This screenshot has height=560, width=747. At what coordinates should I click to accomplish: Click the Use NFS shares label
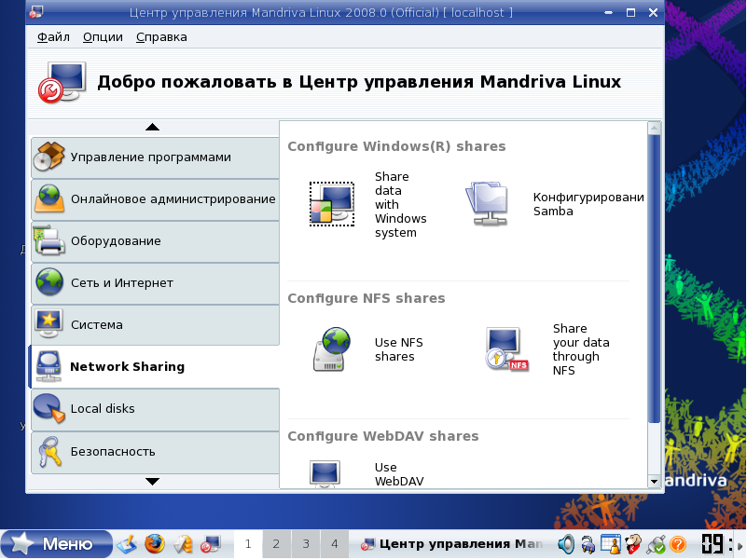(x=399, y=349)
